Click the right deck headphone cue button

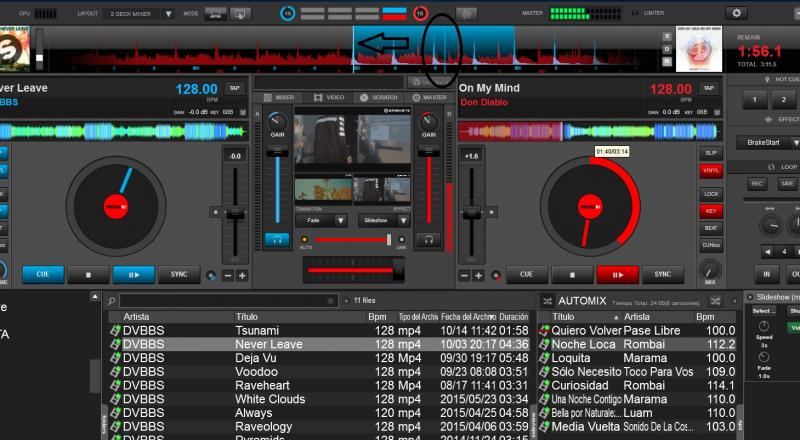[429, 240]
